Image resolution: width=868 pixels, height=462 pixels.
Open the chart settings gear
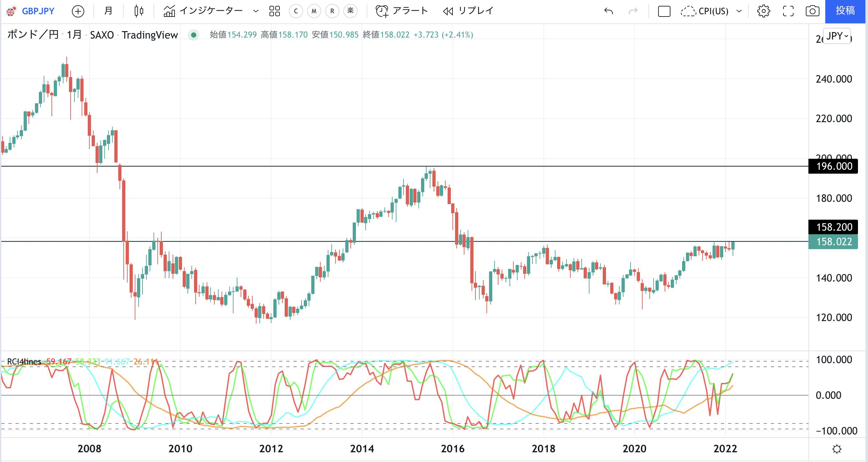[763, 11]
